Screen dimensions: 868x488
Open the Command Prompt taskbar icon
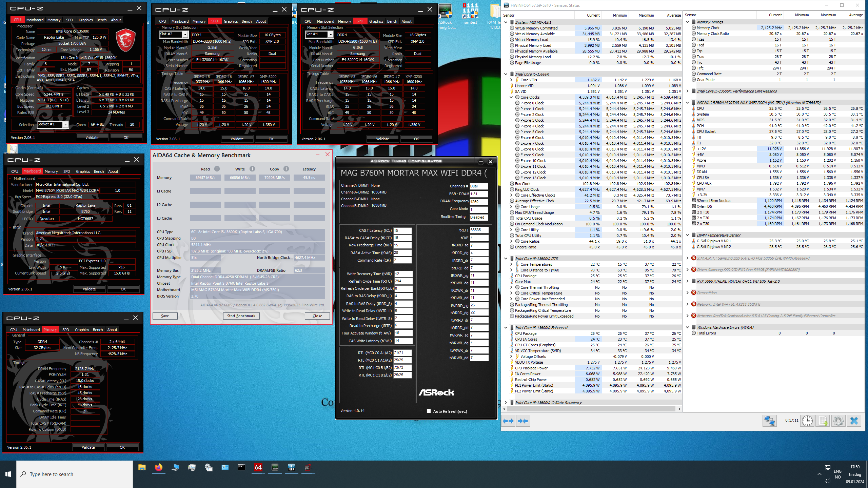tap(241, 468)
